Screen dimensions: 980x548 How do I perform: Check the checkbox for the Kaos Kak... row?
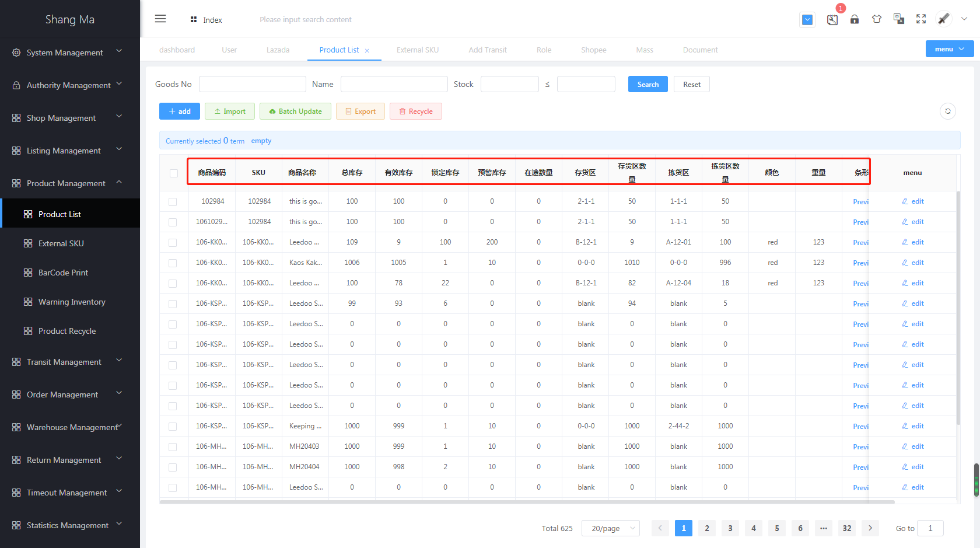click(173, 263)
